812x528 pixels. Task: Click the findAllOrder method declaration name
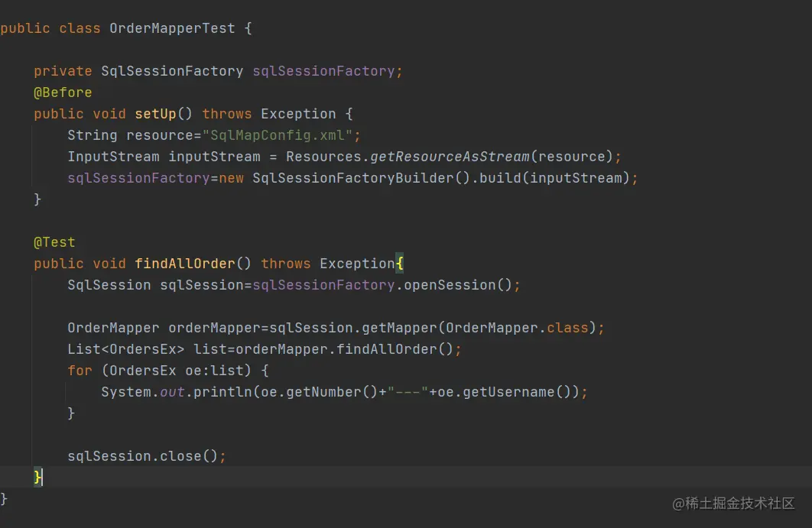click(185, 264)
